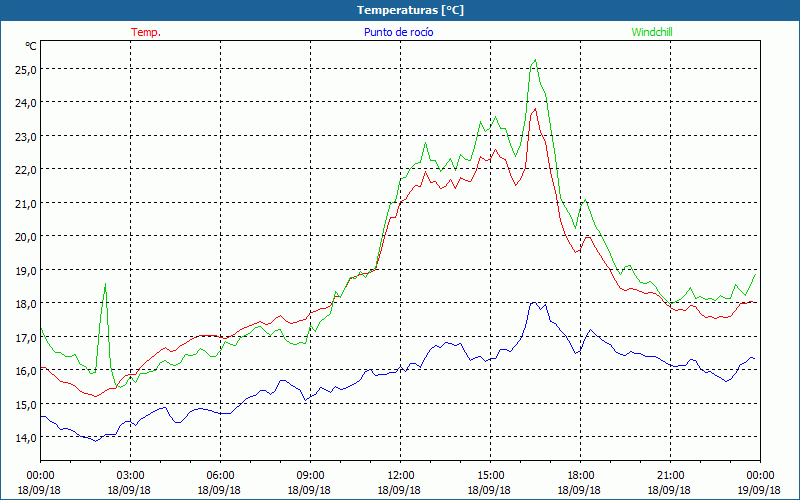
Task: Click the '18,0' y-axis value
Action: pyautogui.click(x=27, y=304)
